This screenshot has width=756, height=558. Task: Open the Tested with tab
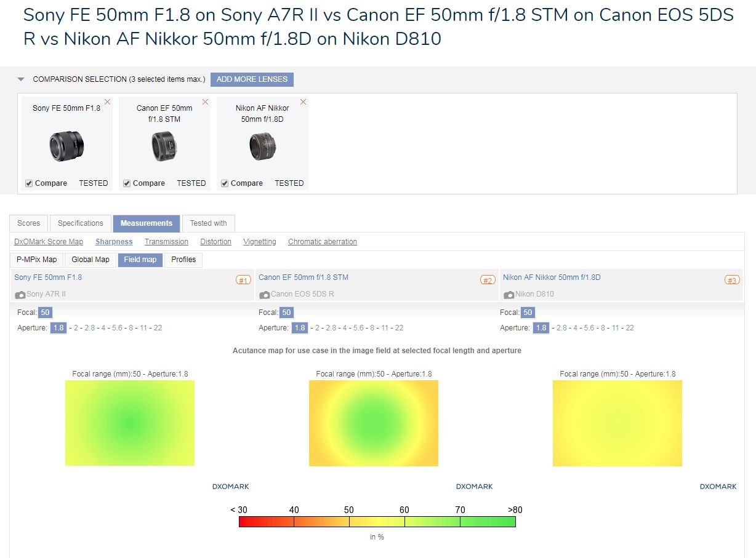pyautogui.click(x=208, y=223)
